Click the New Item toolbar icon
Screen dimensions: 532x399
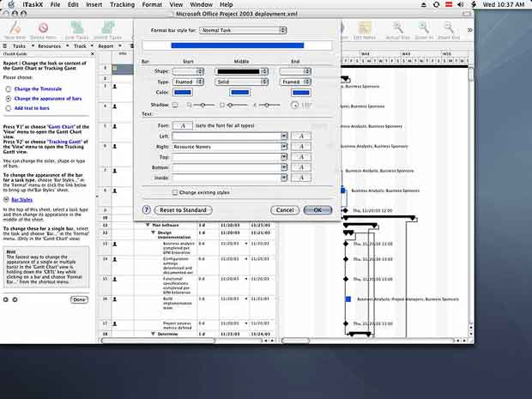point(15,28)
